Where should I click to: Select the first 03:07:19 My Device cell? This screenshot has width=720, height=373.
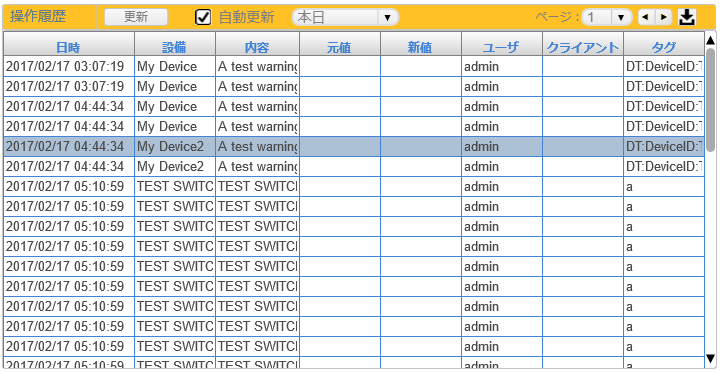(174, 67)
